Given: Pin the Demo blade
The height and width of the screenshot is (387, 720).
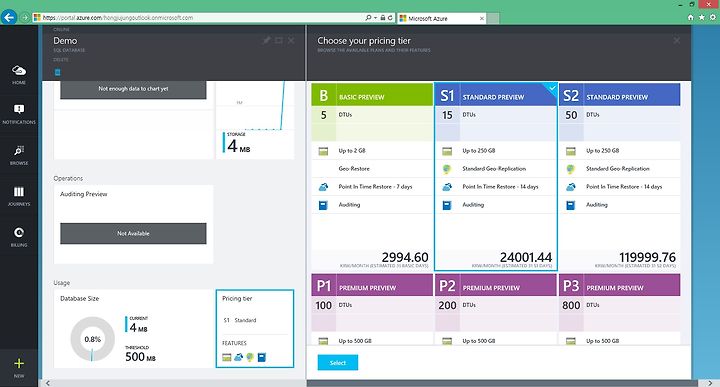Looking at the screenshot, I should click(266, 40).
